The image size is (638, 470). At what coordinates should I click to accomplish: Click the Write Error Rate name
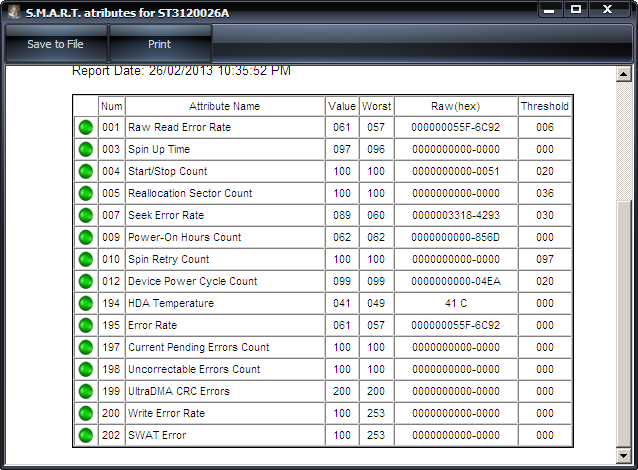pyautogui.click(x=166, y=413)
